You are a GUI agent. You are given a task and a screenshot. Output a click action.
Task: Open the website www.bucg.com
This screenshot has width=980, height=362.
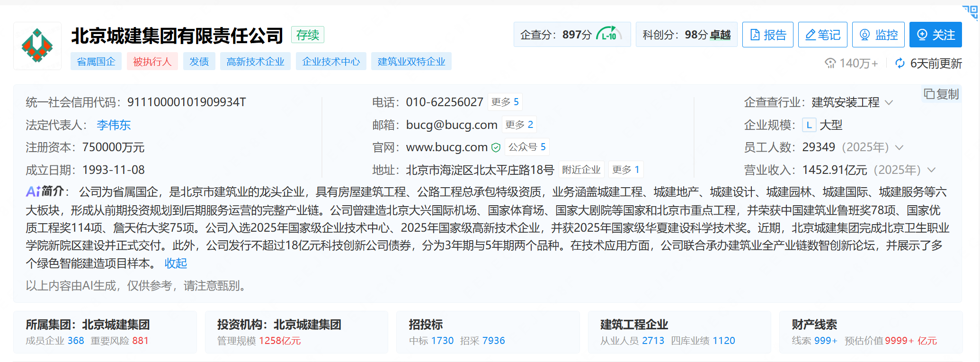[446, 147]
